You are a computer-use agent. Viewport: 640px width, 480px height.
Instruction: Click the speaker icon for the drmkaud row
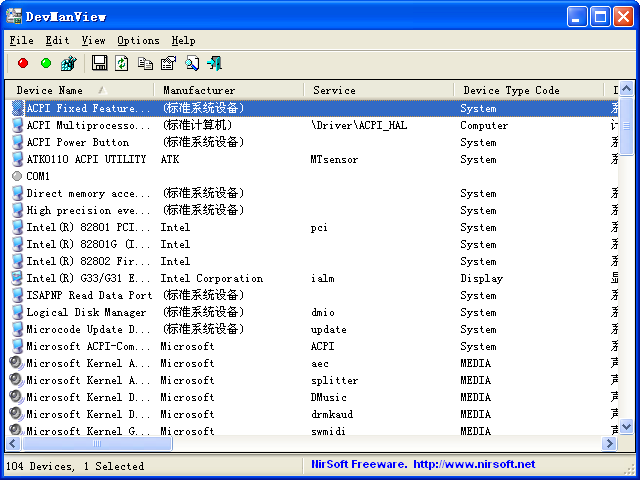click(x=16, y=414)
